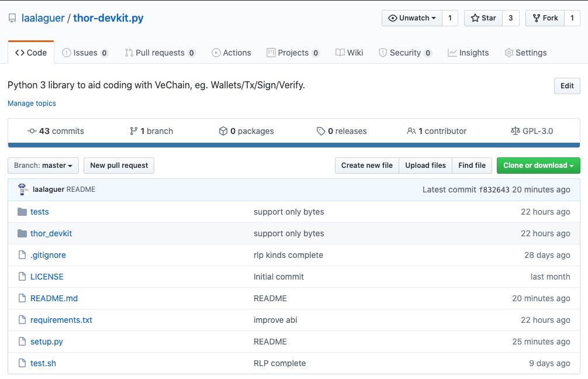This screenshot has height=379, width=588.
Task: Click the Pull requests icon
Action: (x=129, y=53)
